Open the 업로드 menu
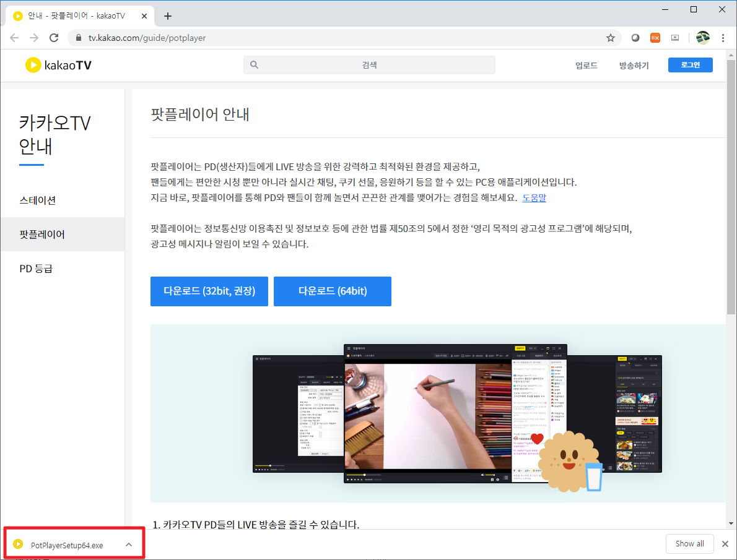Image resolution: width=737 pixels, height=560 pixels. coord(586,66)
